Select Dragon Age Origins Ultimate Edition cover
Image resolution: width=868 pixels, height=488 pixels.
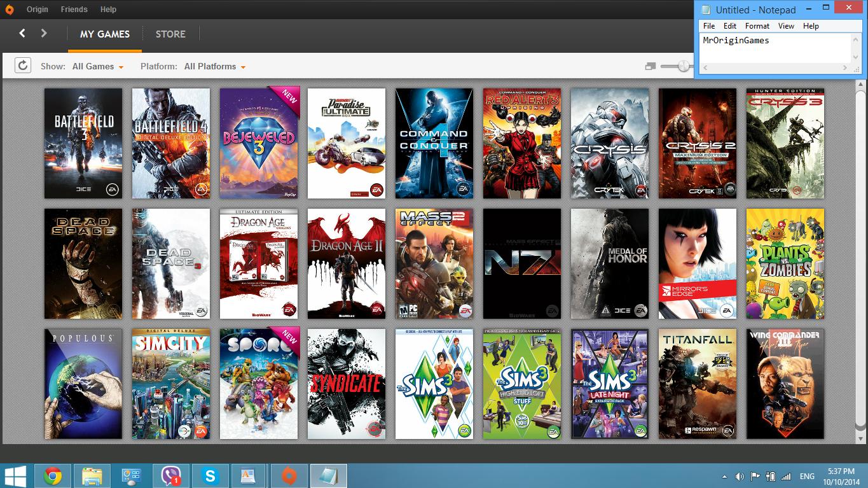point(259,263)
